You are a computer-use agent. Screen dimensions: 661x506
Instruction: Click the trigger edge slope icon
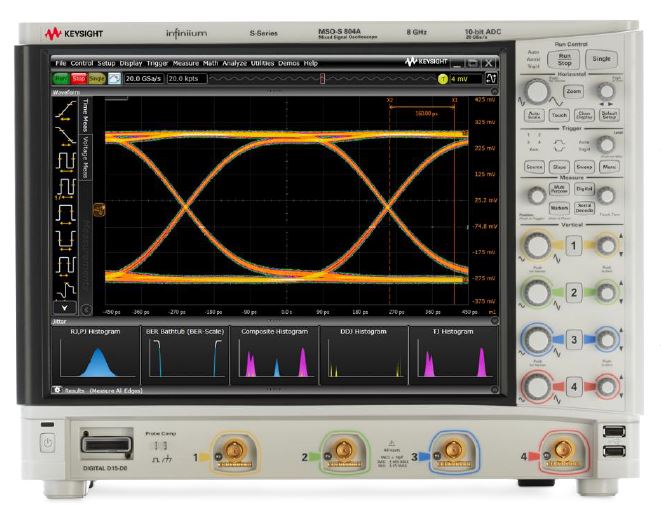point(491,78)
